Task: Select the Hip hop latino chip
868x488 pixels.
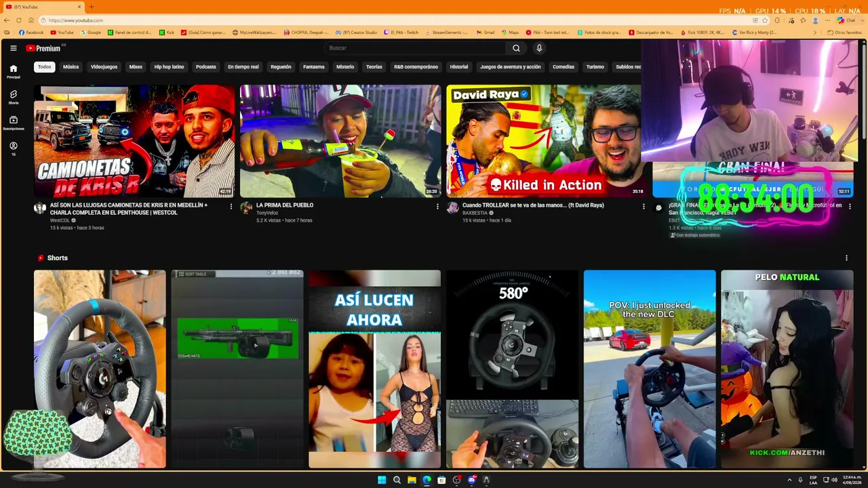Action: tap(169, 67)
